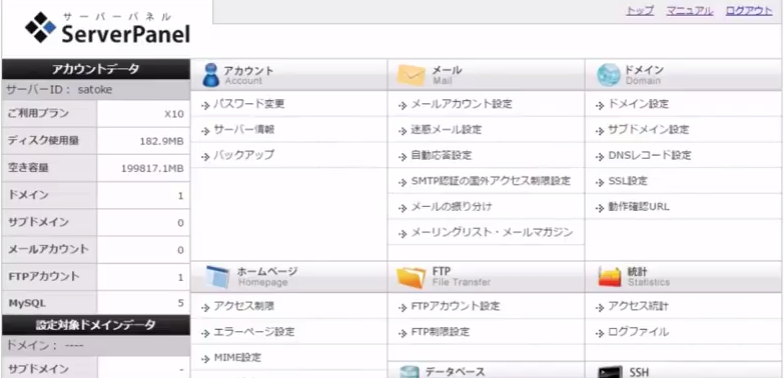Click the database section cylinder icon
The image size is (784, 378).
[409, 372]
